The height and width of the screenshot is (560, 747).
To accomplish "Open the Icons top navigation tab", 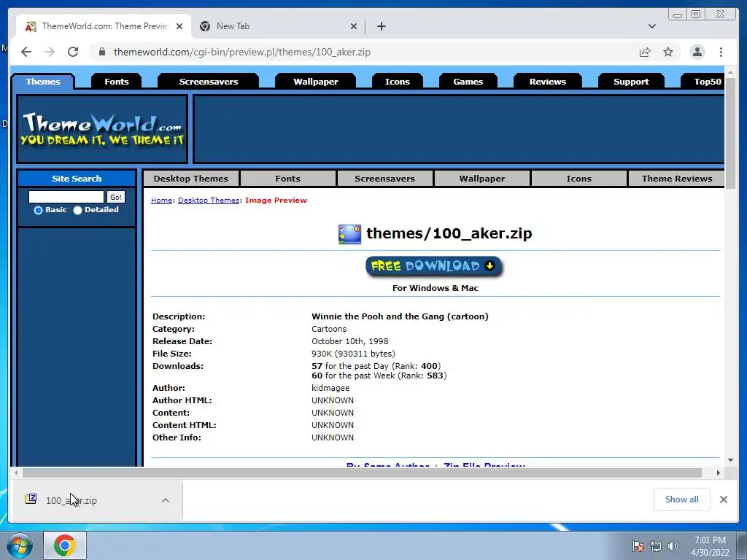I will coord(397,82).
